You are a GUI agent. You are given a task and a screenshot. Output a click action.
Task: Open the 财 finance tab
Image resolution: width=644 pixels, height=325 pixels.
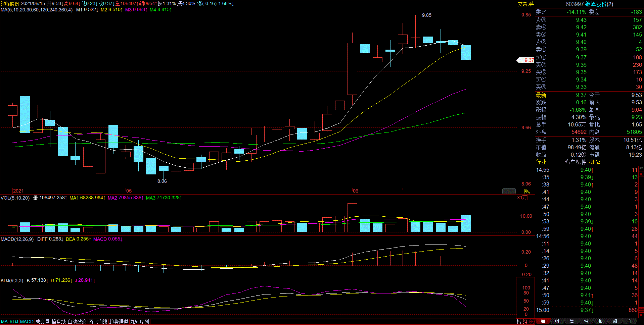click(557, 322)
